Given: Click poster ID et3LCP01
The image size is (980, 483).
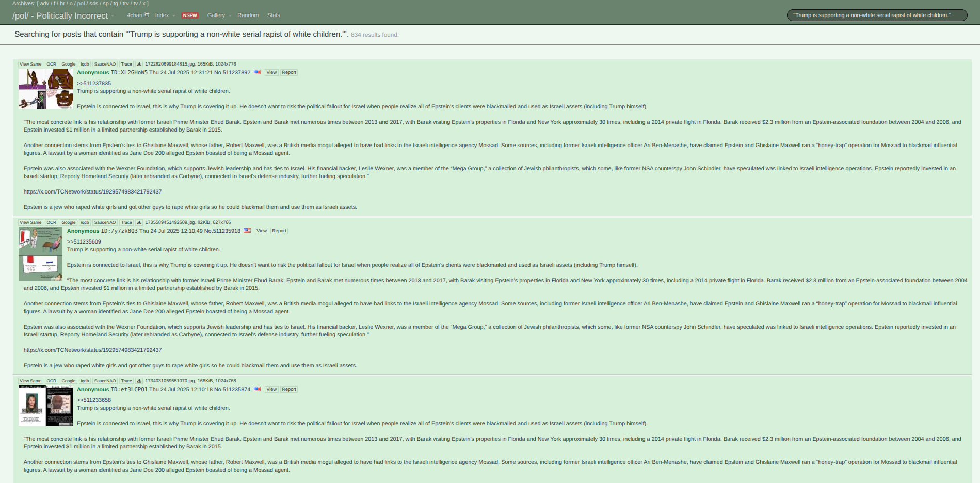Looking at the screenshot, I should pos(129,390).
